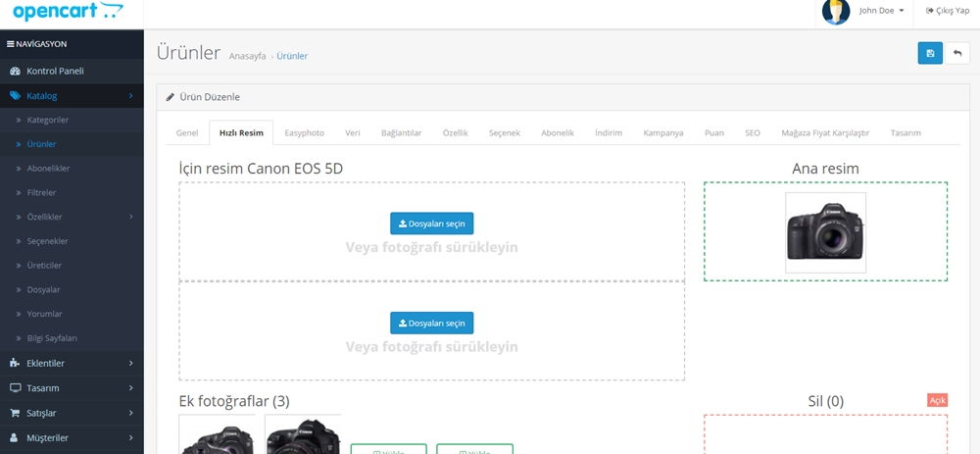Viewport: 980px width, 454px height.
Task: Click the Kontrol Paneli dashboard icon
Action: pyautogui.click(x=15, y=72)
